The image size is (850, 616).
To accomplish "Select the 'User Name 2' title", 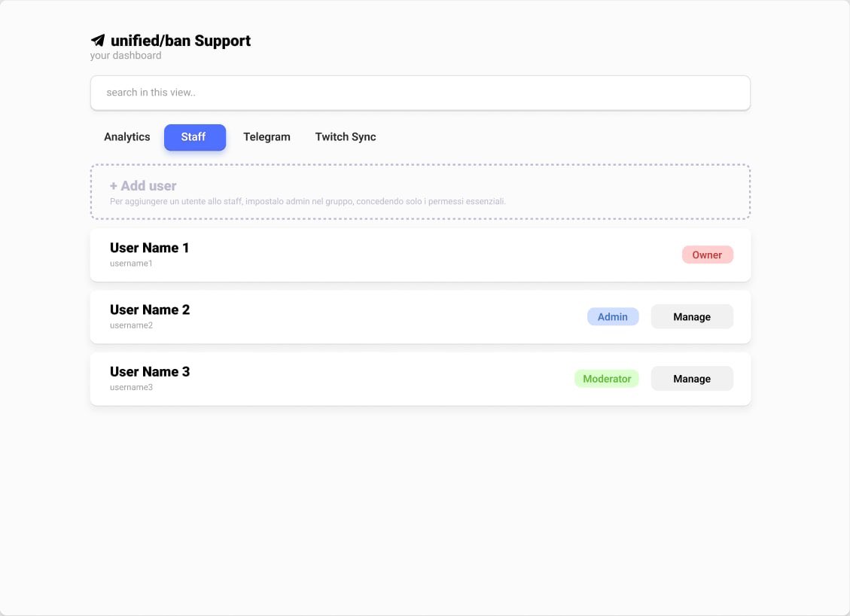I will pos(150,310).
